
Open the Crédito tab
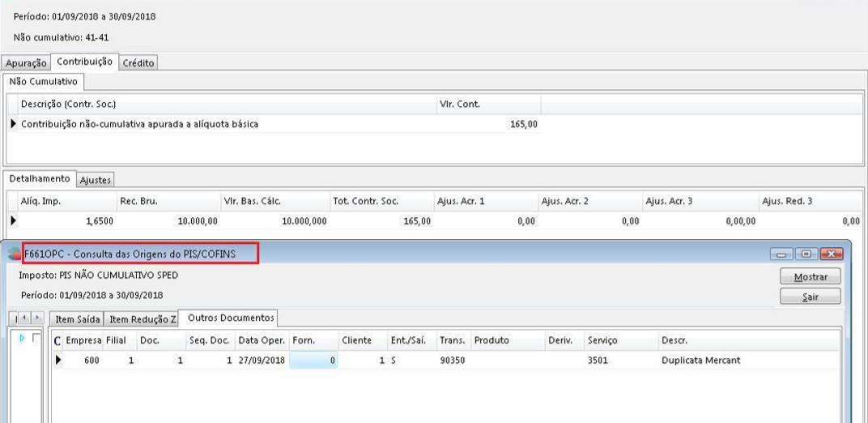138,63
